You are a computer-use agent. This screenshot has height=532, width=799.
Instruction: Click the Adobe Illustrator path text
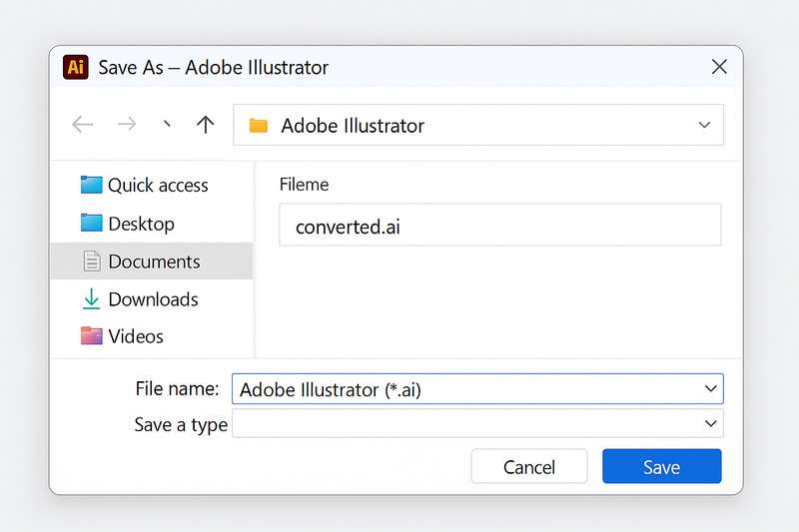coord(353,126)
